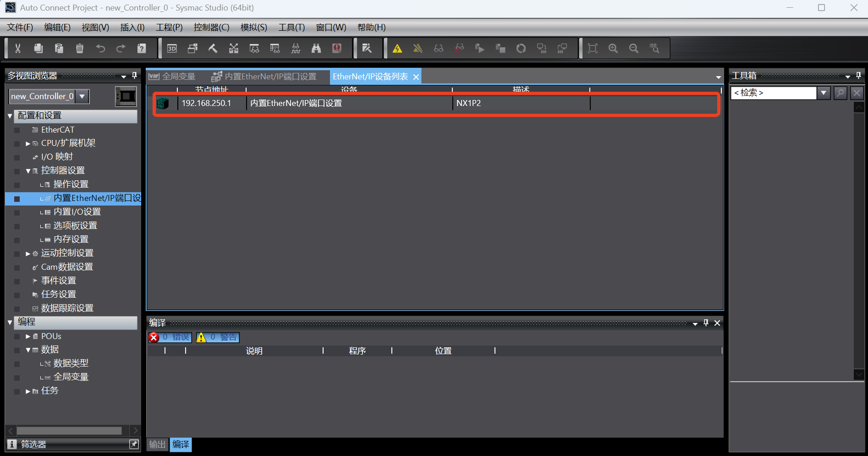Open the editor tab list dropdown arrow
The height and width of the screenshot is (456, 868).
pyautogui.click(x=718, y=78)
